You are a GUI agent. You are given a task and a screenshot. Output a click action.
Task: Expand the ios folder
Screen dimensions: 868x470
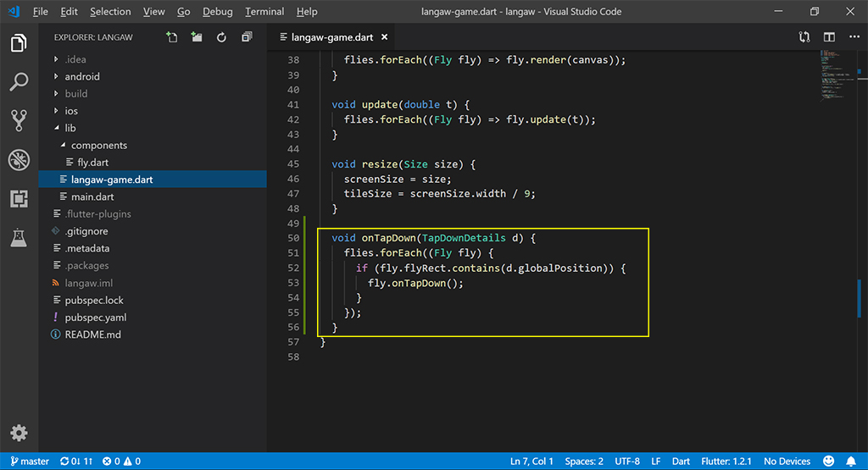pos(71,111)
